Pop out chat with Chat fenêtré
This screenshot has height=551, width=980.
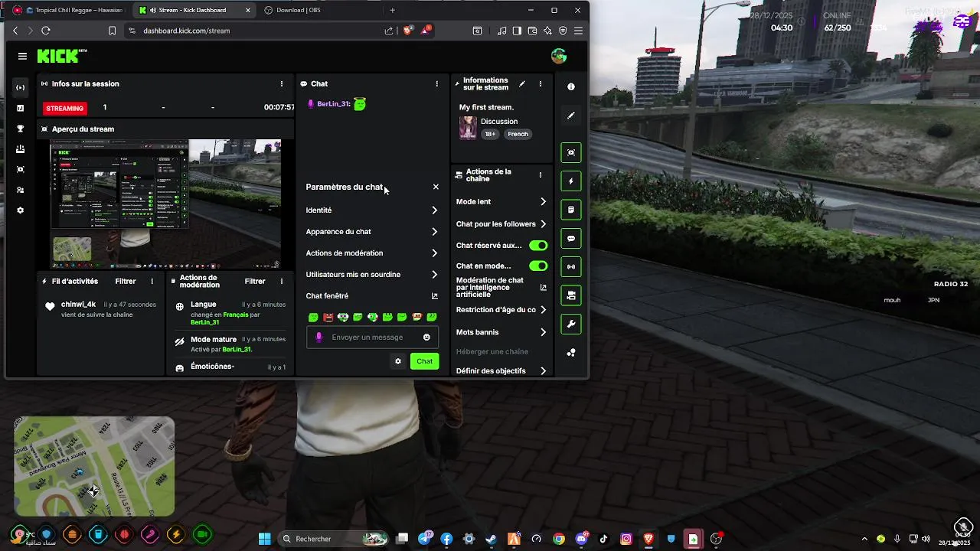(x=372, y=296)
